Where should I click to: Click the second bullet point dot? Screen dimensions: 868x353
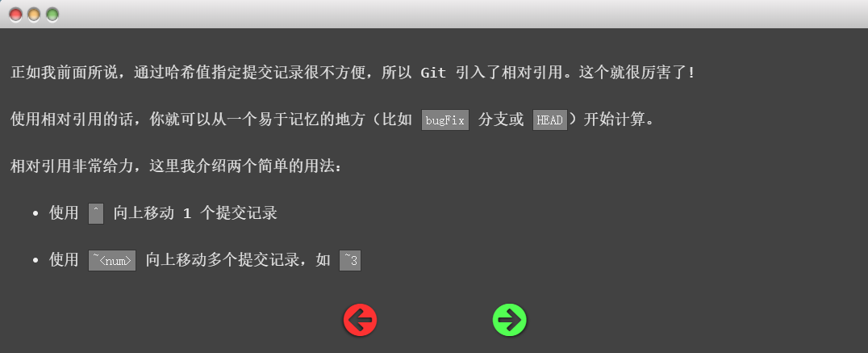click(35, 260)
